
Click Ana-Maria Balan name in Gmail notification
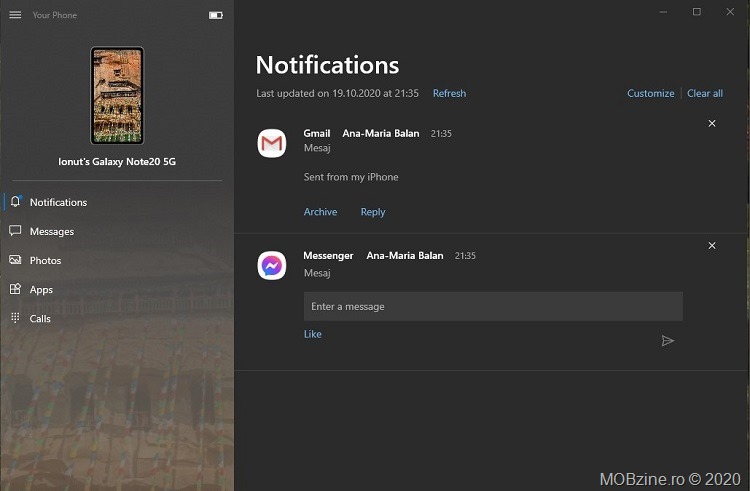point(381,133)
